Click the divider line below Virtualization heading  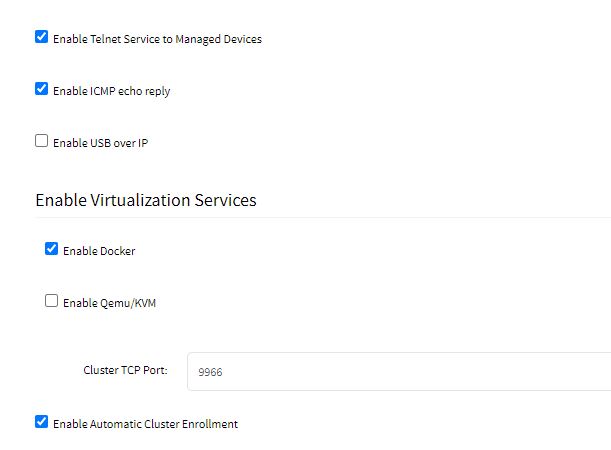pyautogui.click(x=323, y=217)
